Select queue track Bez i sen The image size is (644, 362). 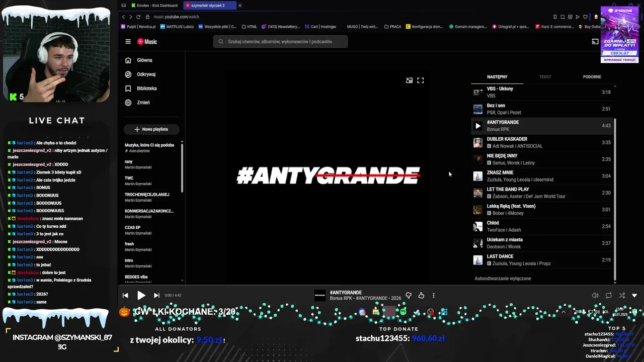click(x=542, y=109)
